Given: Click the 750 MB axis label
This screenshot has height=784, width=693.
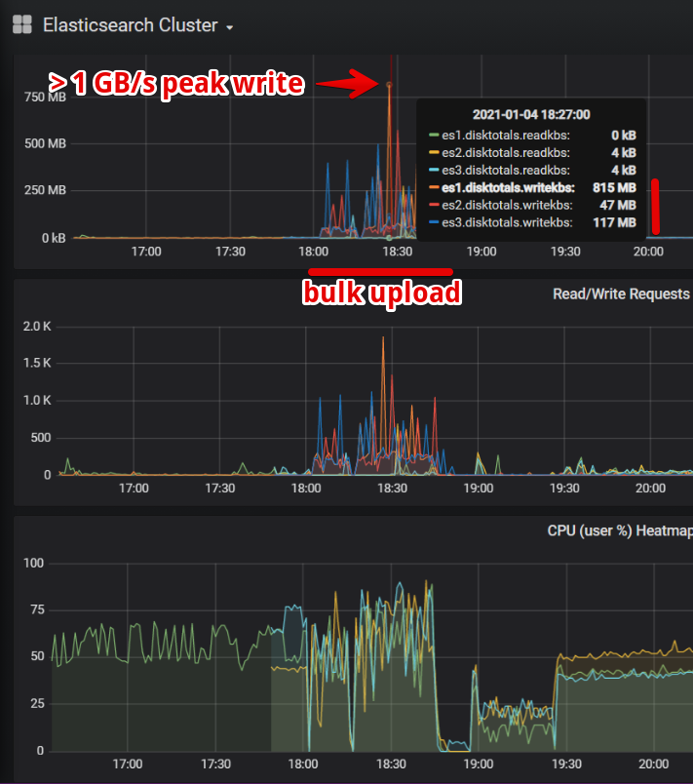Looking at the screenshot, I should point(46,97).
